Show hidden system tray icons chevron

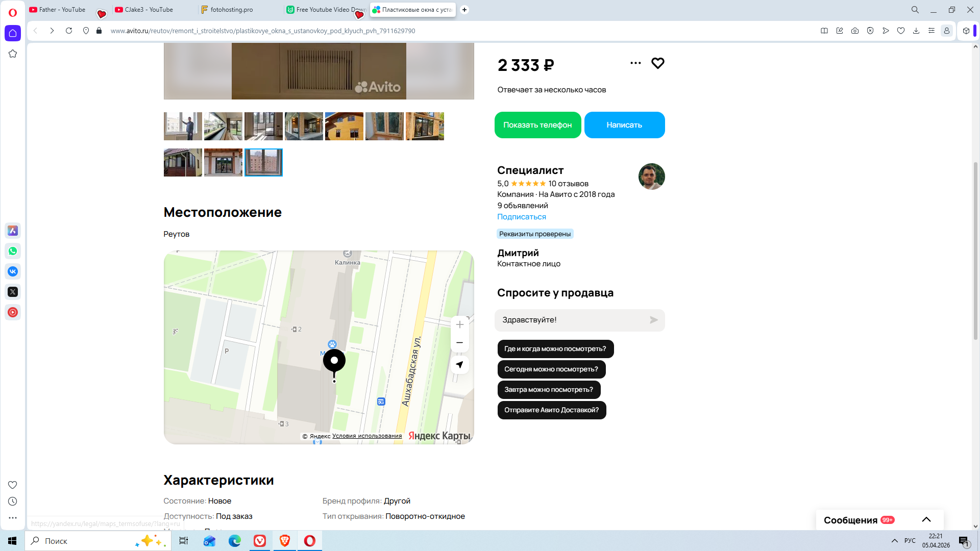[x=894, y=541]
